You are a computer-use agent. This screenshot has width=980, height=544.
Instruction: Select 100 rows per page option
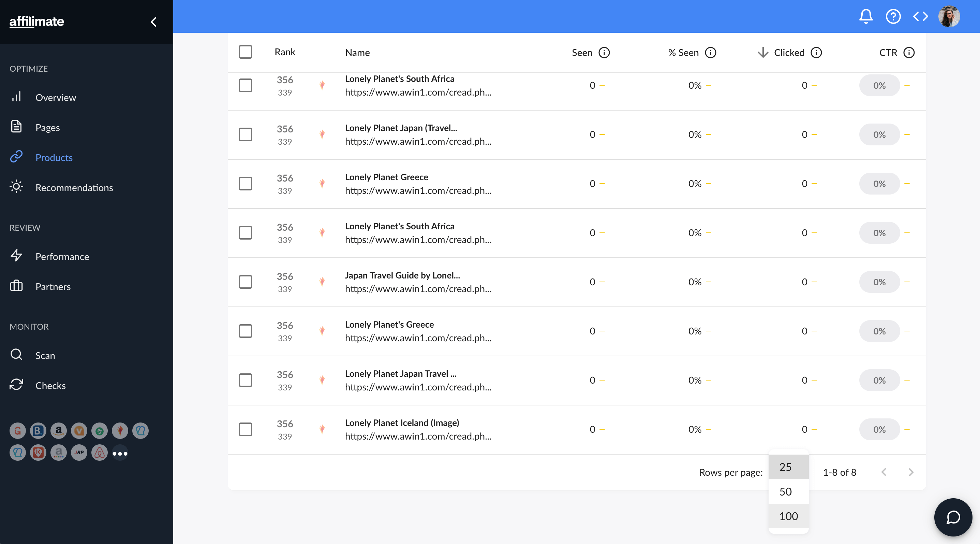(788, 516)
